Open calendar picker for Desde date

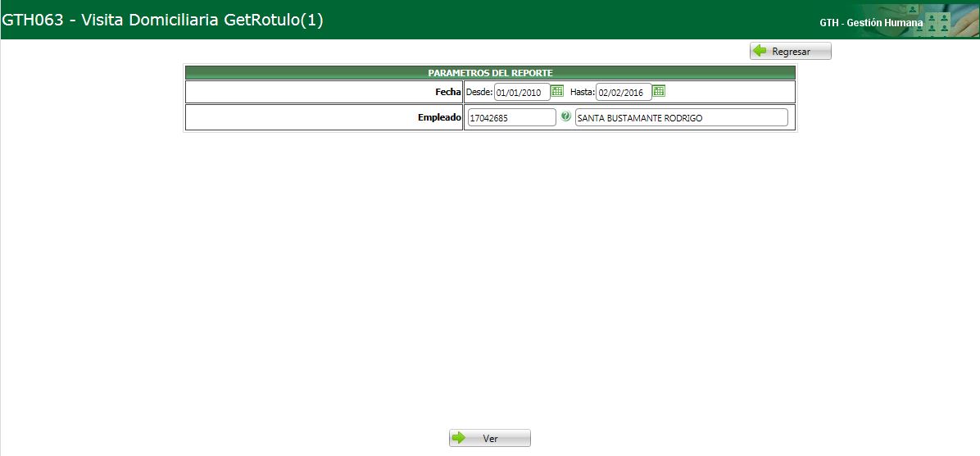(x=557, y=91)
